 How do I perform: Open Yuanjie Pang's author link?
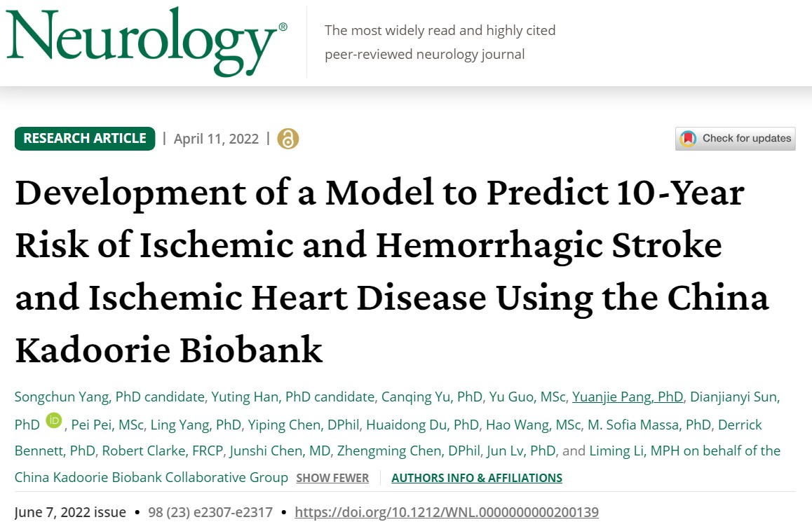tap(628, 397)
